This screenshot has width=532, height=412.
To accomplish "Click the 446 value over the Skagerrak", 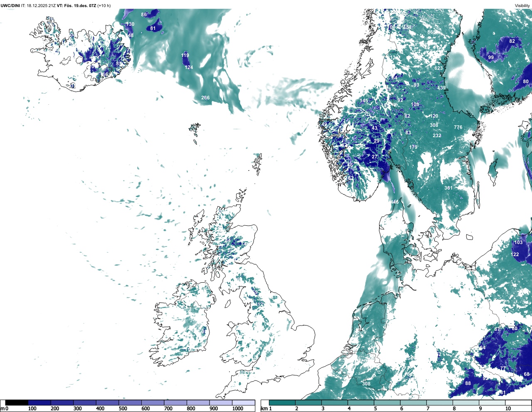I will click(394, 202).
